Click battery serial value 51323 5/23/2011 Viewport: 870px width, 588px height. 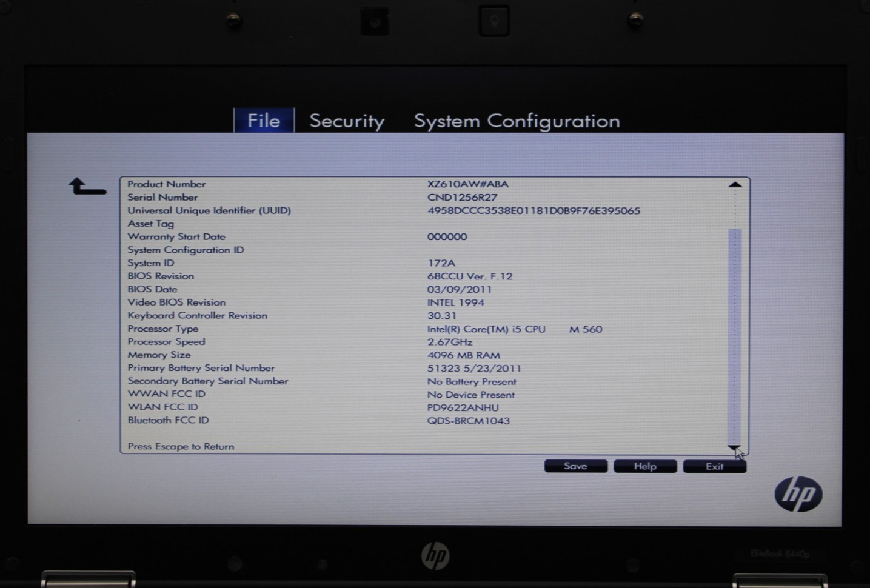(474, 369)
